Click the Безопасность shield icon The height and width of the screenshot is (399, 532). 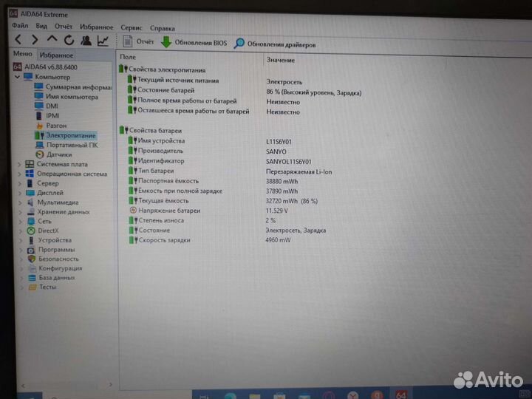pyautogui.click(x=32, y=259)
